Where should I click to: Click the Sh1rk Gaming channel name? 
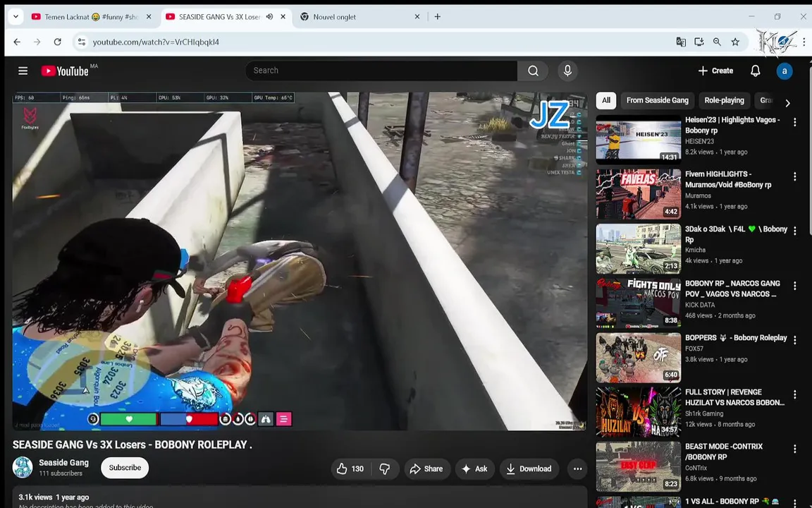tap(704, 413)
